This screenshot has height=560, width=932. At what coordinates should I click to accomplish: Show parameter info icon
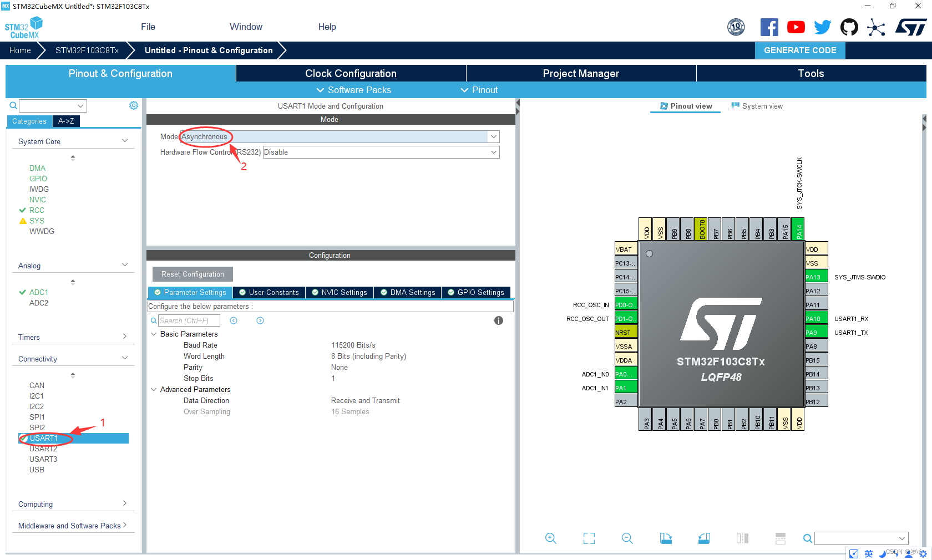click(499, 320)
